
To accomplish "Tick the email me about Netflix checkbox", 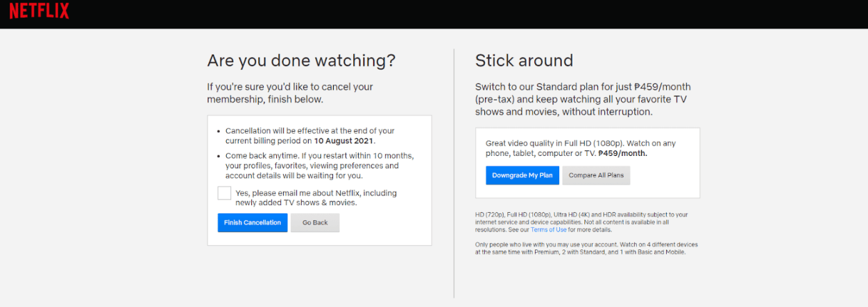I will 224,193.
